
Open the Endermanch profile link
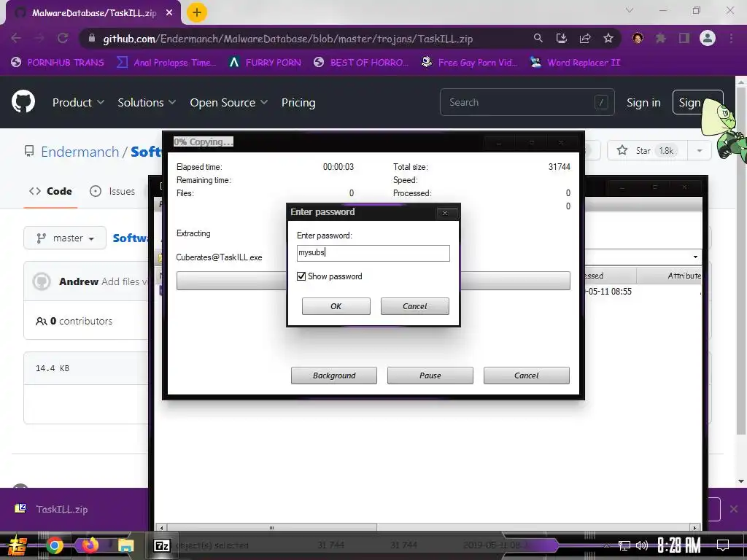pos(80,152)
